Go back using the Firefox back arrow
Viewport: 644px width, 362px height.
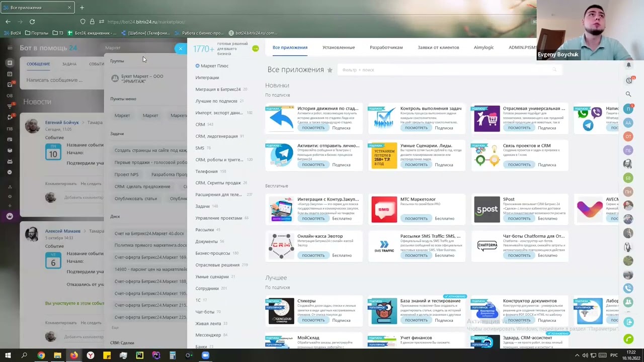[x=8, y=22]
